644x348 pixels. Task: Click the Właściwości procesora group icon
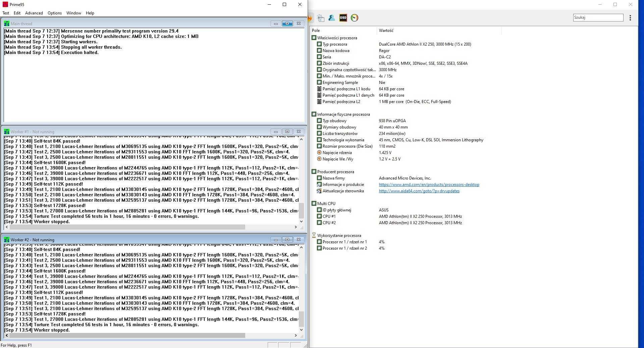(x=314, y=38)
